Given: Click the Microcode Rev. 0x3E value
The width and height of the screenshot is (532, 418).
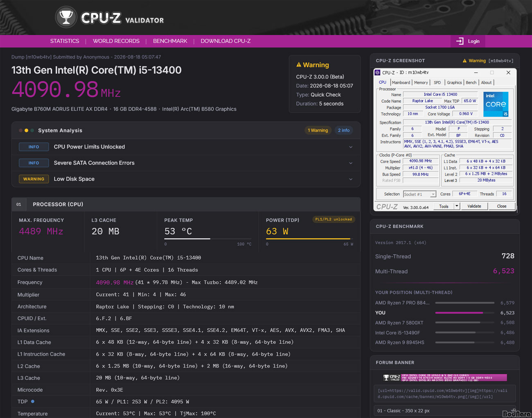Looking at the screenshot, I should point(109,390).
